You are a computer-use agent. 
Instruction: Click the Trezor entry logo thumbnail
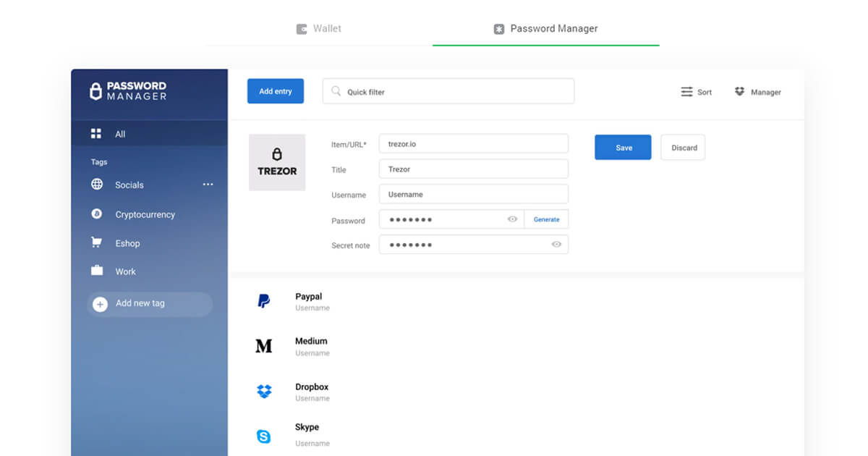click(277, 162)
